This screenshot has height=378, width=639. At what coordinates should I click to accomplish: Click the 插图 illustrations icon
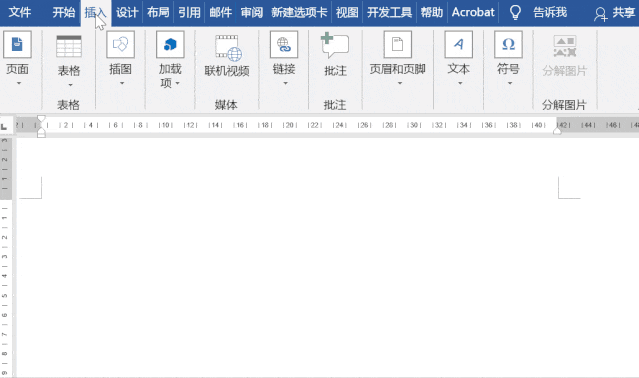pyautogui.click(x=121, y=44)
